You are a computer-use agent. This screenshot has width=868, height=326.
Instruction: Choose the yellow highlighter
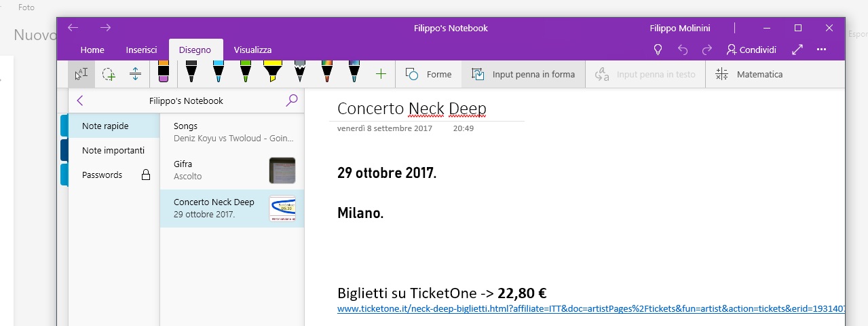(x=273, y=72)
